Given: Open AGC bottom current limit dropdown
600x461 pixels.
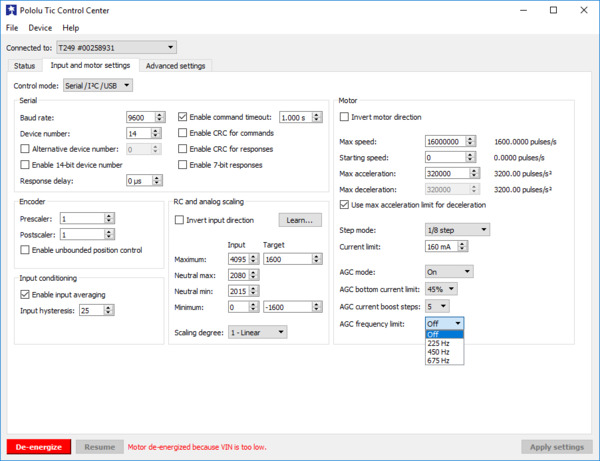Looking at the screenshot, I should click(441, 289).
